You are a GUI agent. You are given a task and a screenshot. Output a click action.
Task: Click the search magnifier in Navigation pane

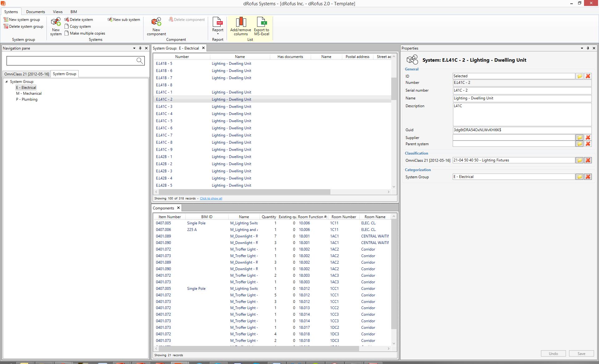tap(140, 60)
